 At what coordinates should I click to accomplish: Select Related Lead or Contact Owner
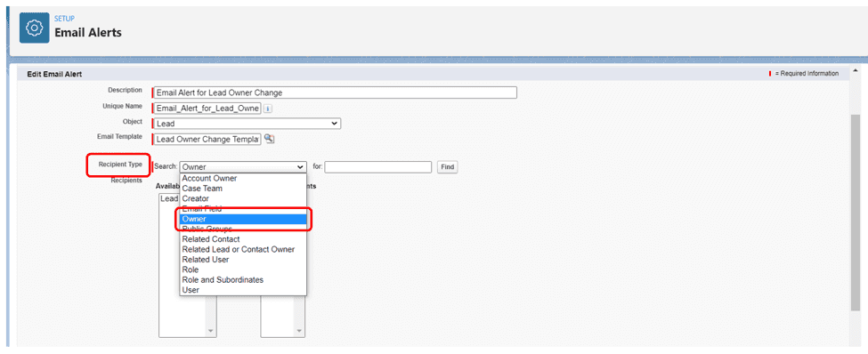point(243,249)
